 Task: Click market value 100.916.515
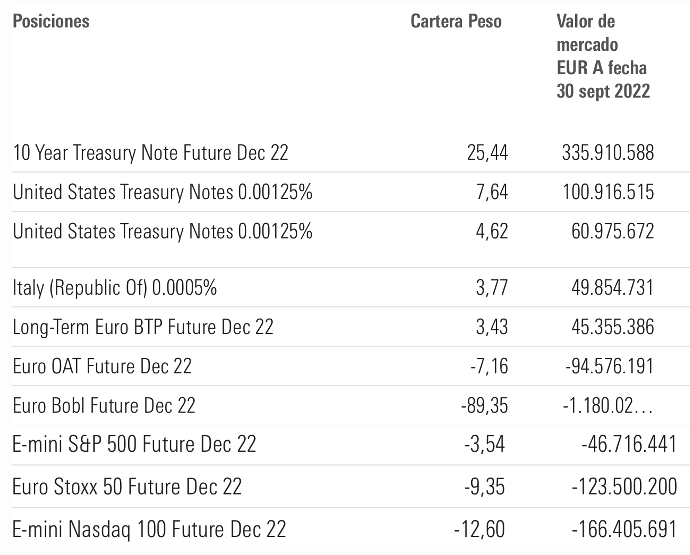609,192
